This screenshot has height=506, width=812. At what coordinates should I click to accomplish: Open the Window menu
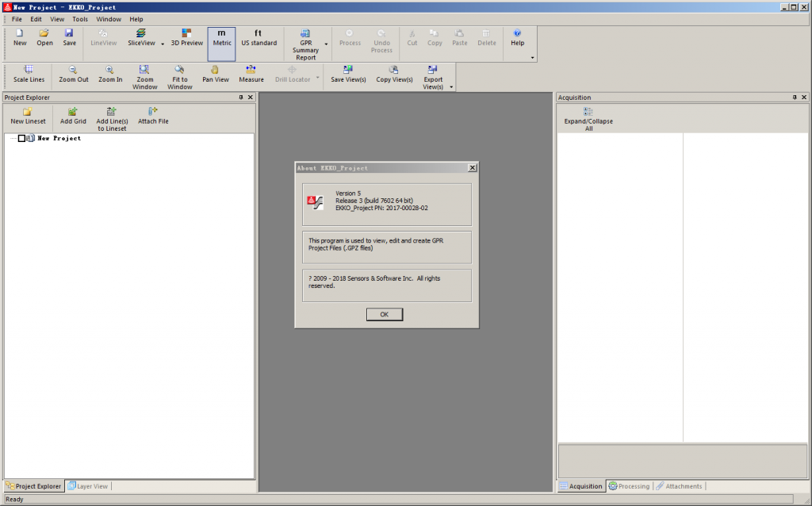pos(109,19)
